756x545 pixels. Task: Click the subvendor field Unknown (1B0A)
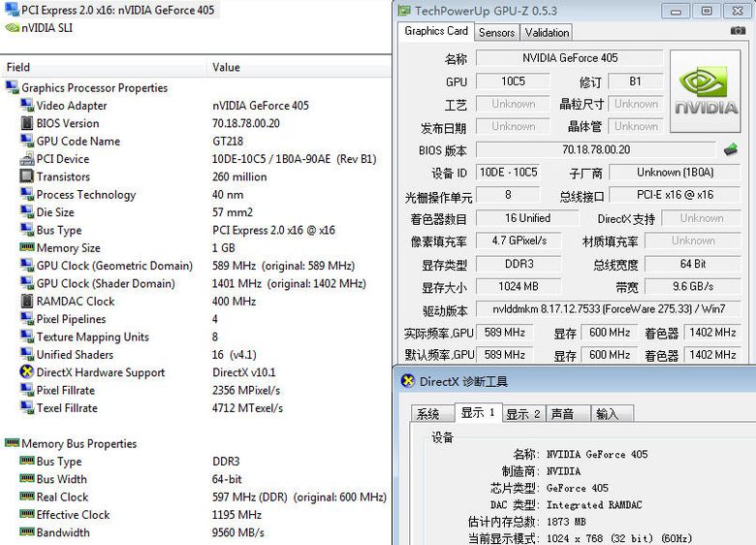click(675, 173)
